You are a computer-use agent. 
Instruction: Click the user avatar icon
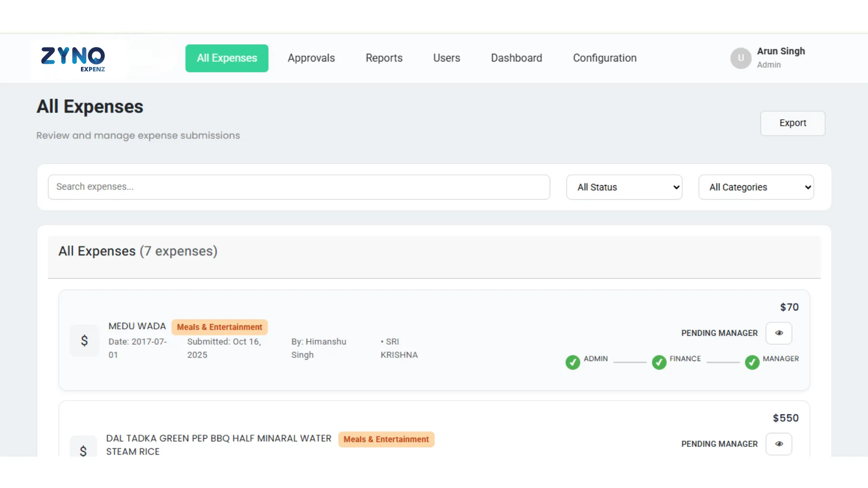click(x=741, y=58)
